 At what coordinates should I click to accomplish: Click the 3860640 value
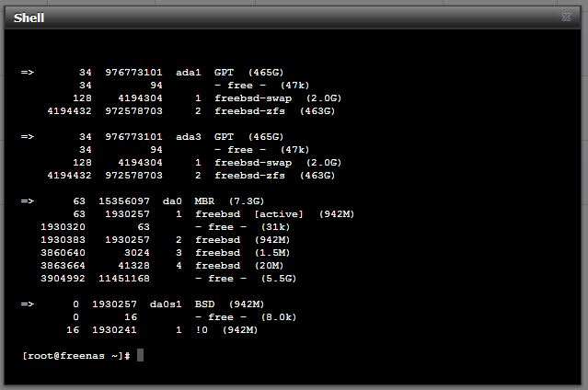coord(63,253)
